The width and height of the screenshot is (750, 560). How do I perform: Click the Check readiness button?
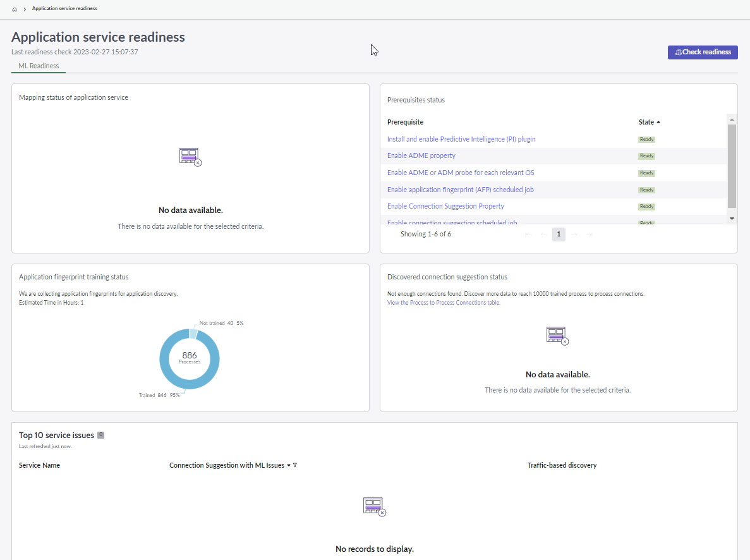tap(703, 52)
